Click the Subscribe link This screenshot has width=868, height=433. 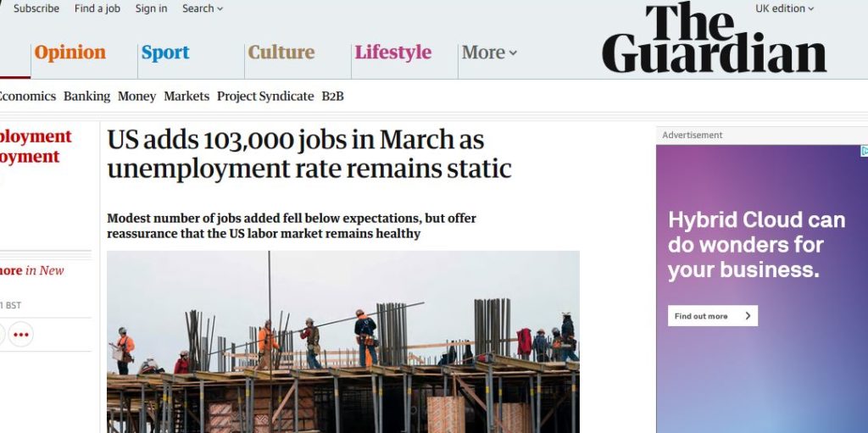point(36,8)
